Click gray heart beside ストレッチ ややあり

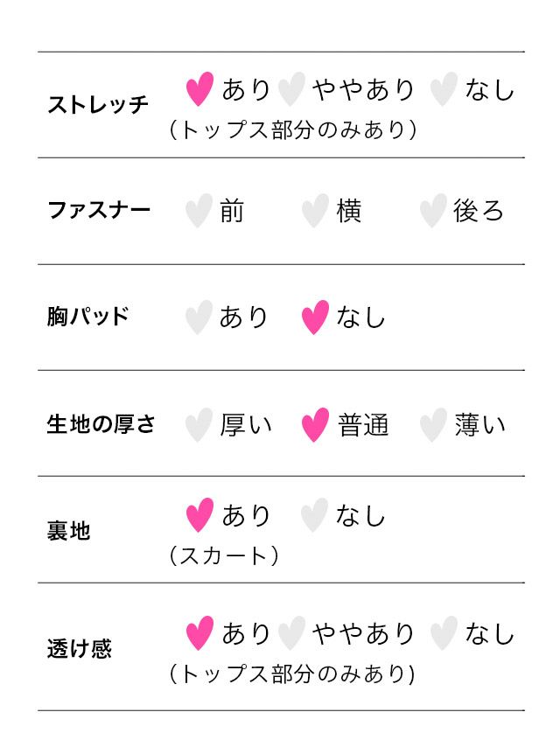[291, 89]
